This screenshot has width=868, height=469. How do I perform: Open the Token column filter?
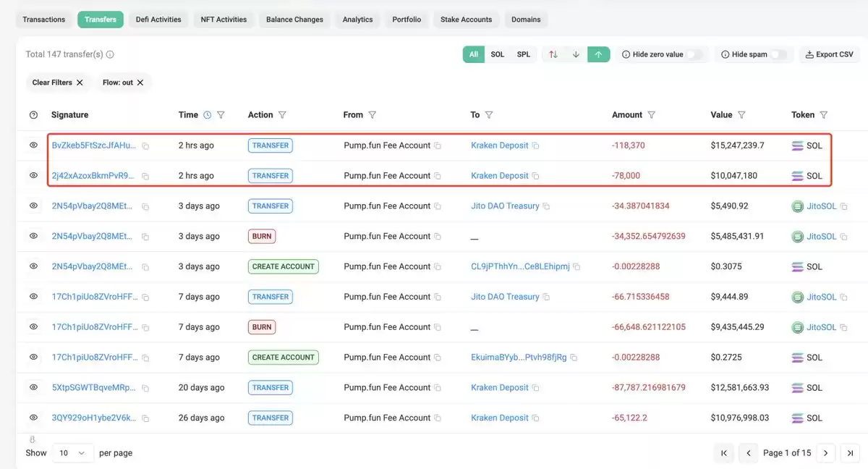(824, 115)
